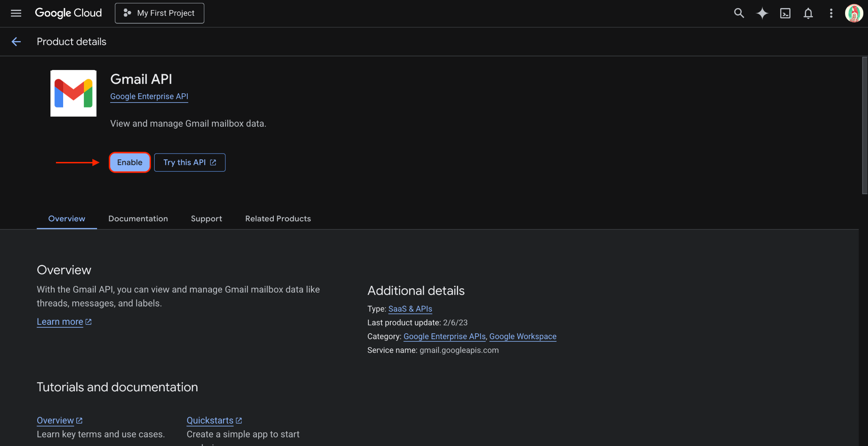The height and width of the screenshot is (446, 868).
Task: Open the search magnifier icon
Action: tap(739, 13)
